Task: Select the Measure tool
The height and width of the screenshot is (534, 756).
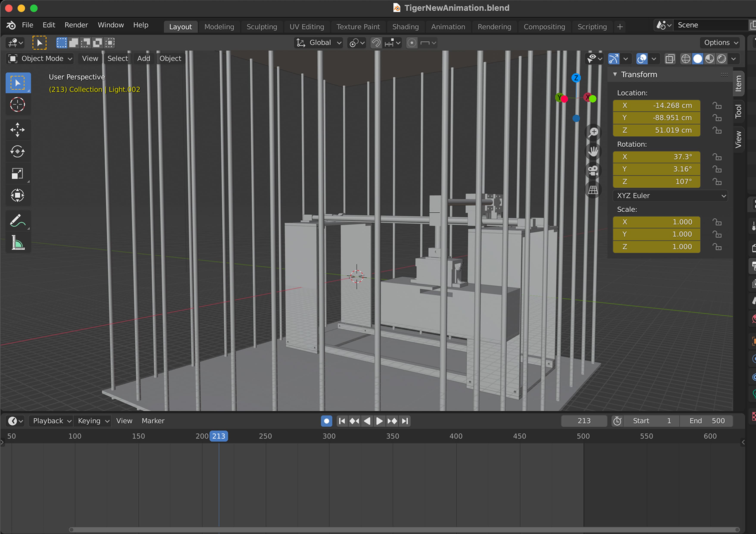Action: [x=17, y=243]
